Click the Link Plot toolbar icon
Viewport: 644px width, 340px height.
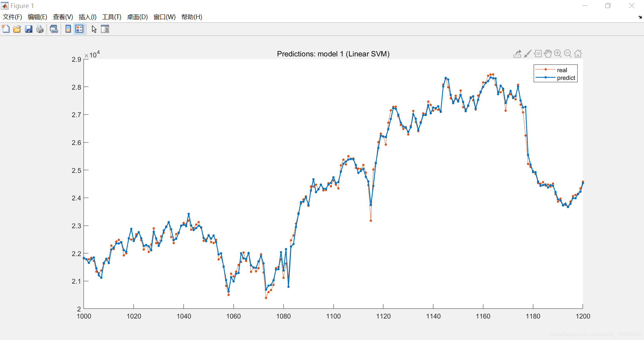click(54, 29)
